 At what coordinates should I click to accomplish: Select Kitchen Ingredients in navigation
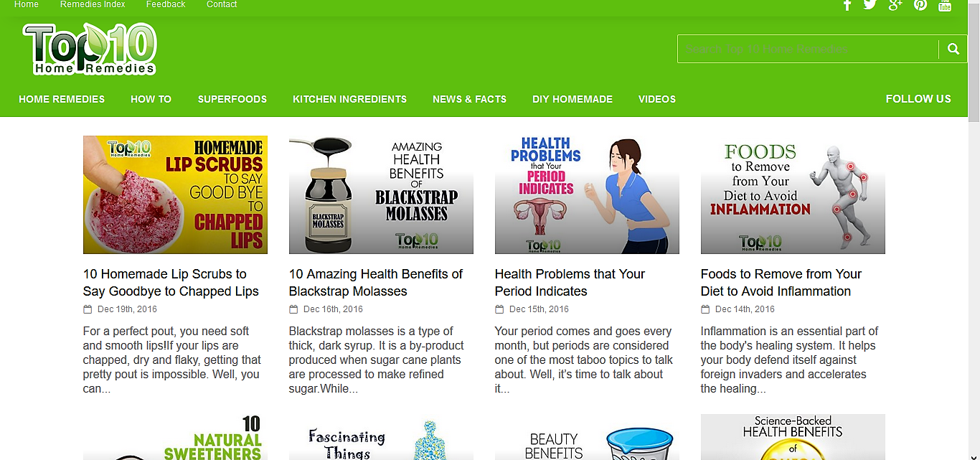click(x=349, y=99)
